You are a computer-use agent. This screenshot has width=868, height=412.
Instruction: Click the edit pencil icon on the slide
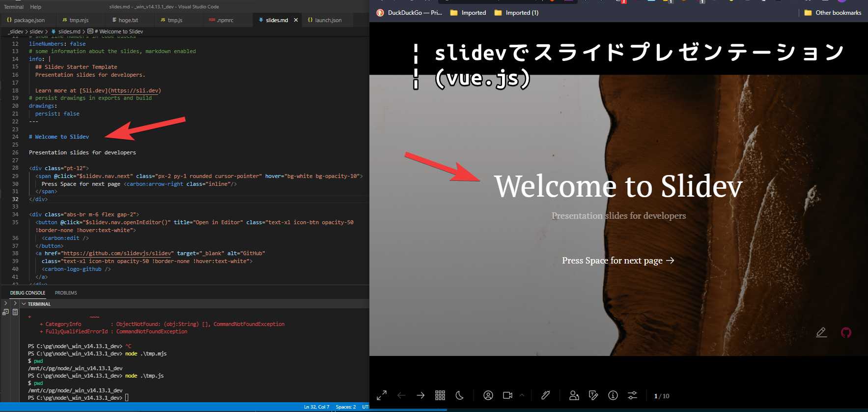[x=821, y=333]
